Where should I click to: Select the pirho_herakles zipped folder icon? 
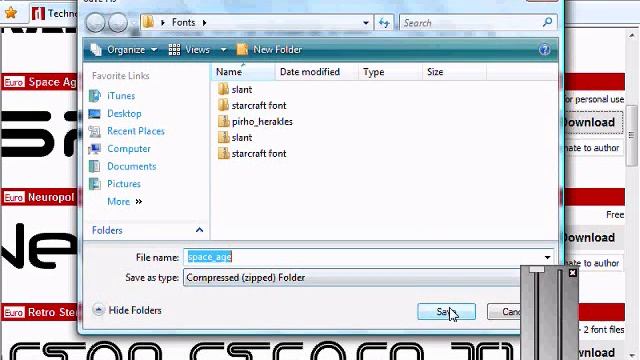[x=223, y=121]
